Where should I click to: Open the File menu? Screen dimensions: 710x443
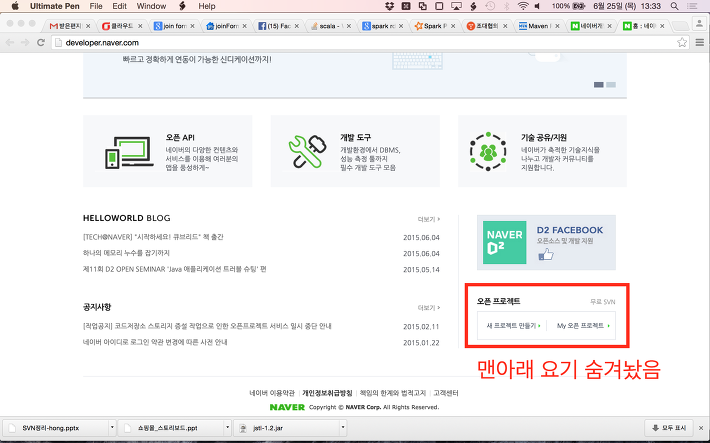tap(96, 6)
